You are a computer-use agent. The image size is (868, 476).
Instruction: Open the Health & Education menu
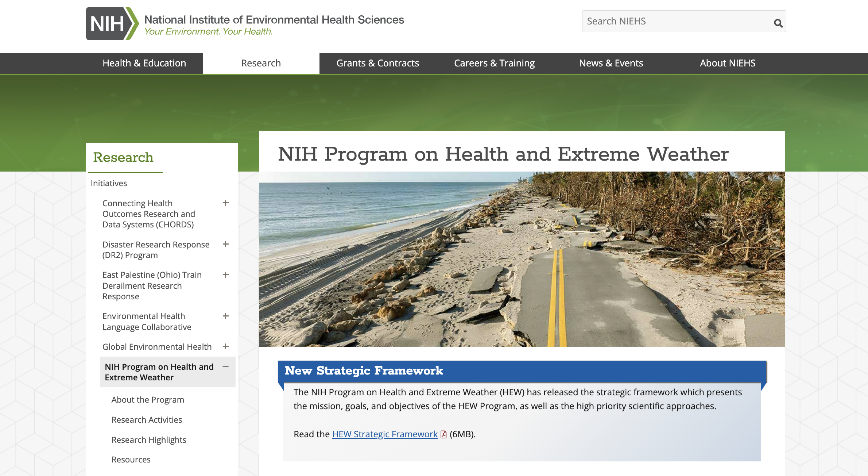[144, 63]
